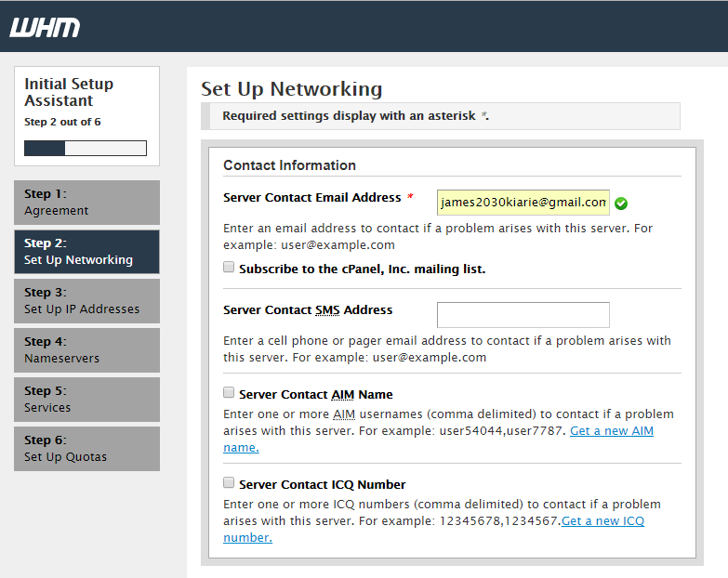Screen dimensions: 728x578
Task: Click the Get a new AIM name link
Action: 612,431
